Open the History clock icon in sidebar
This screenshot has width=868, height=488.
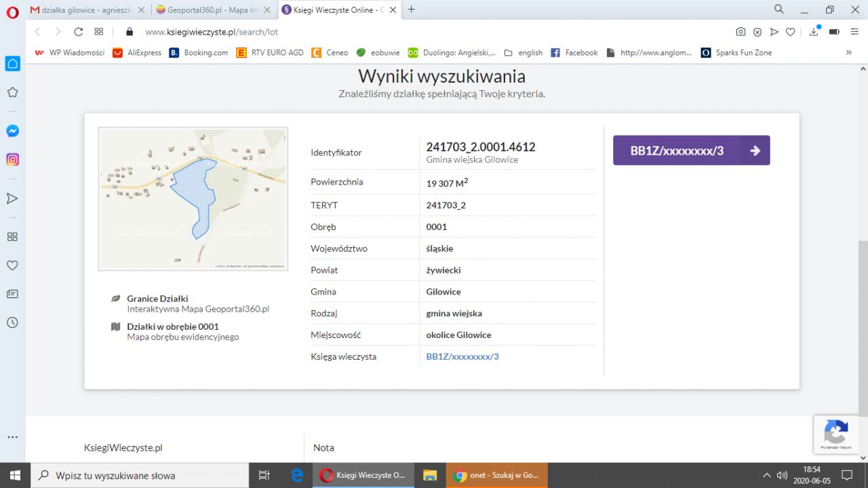(12, 323)
